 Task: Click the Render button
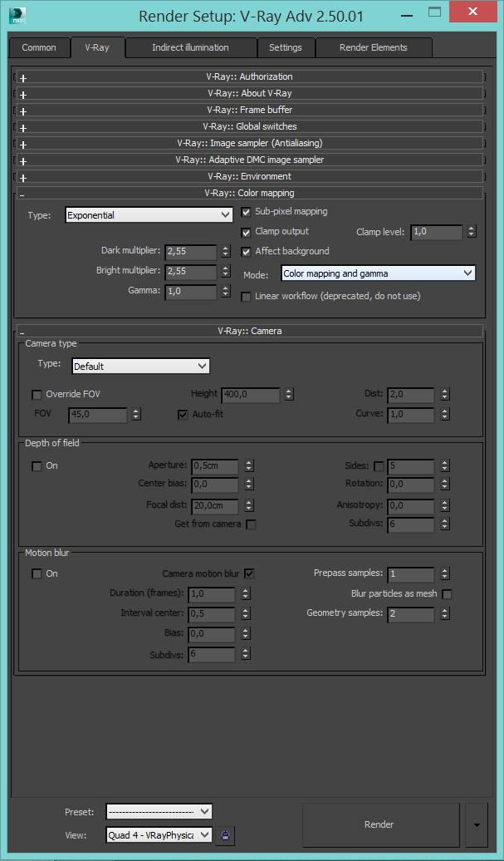[x=379, y=824]
